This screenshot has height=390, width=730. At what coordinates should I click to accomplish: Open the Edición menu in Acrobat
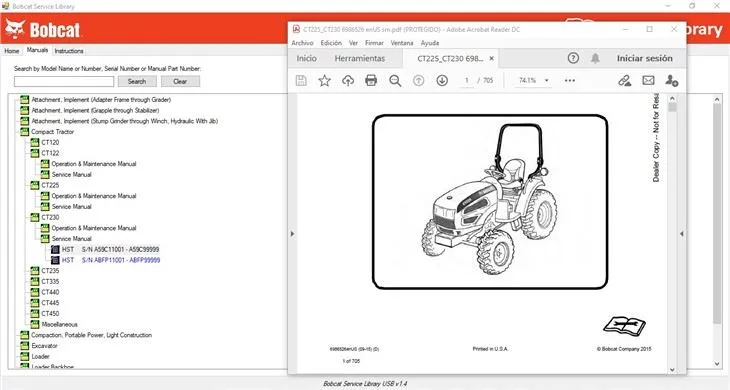tap(331, 43)
